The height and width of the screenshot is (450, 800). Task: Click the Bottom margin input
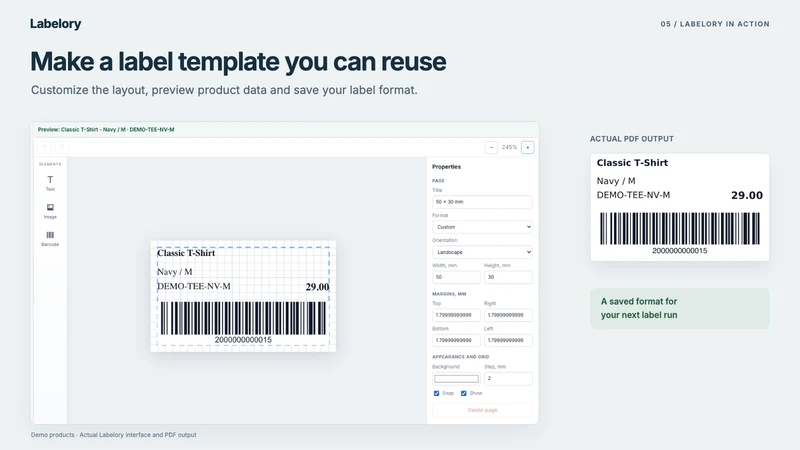point(456,340)
